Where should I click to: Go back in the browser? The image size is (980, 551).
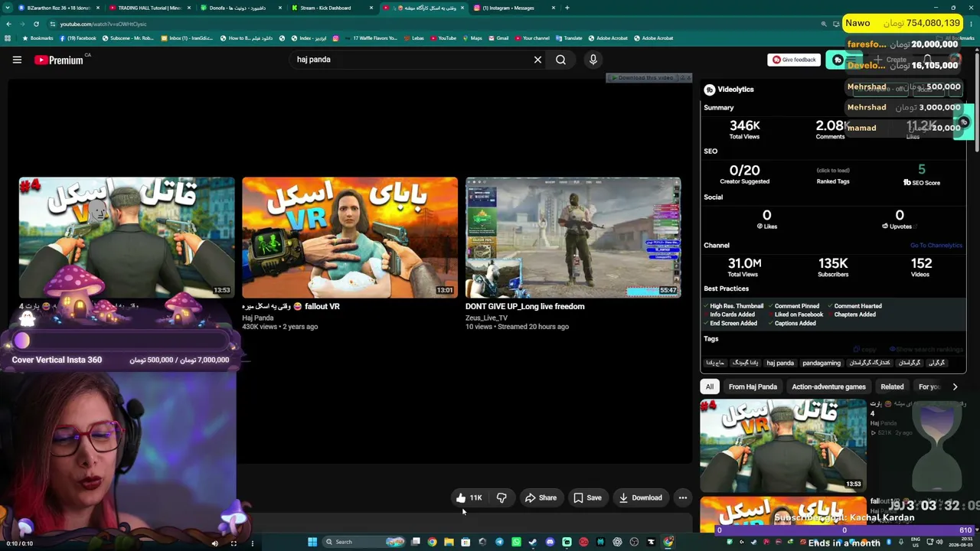pyautogui.click(x=8, y=24)
